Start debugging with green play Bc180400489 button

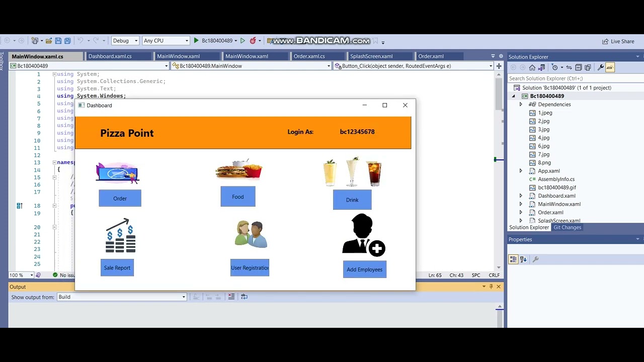point(214,41)
